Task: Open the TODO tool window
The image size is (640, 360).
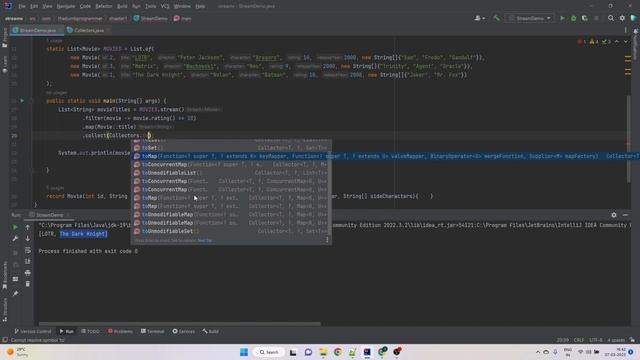Action: [x=90, y=331]
